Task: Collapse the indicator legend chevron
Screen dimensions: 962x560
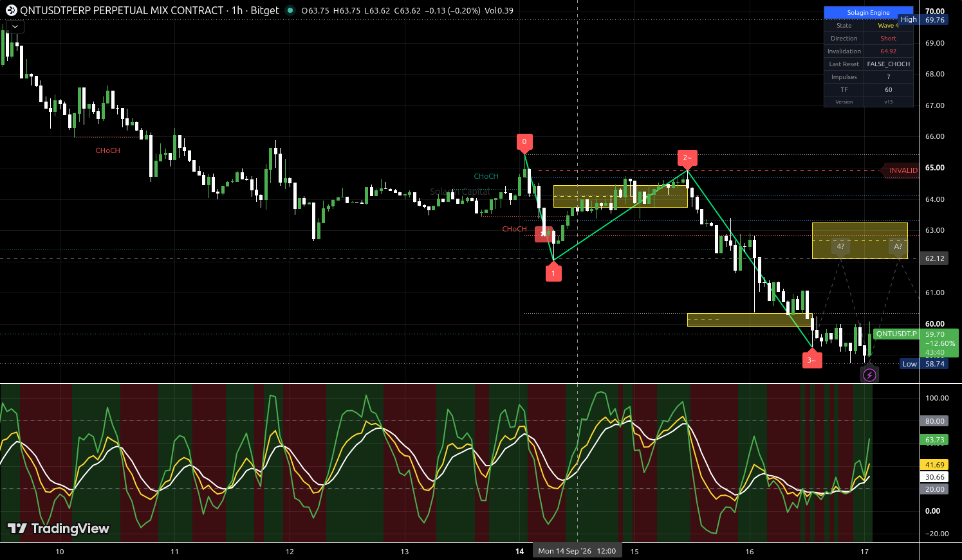Action: (15, 26)
